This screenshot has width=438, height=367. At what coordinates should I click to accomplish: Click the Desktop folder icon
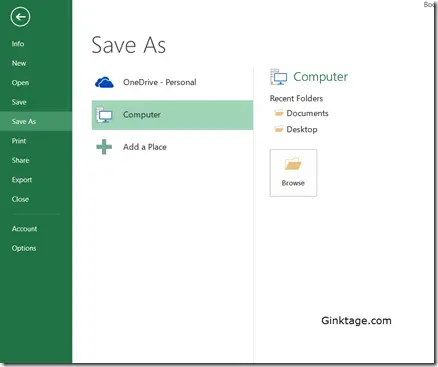pyautogui.click(x=279, y=129)
